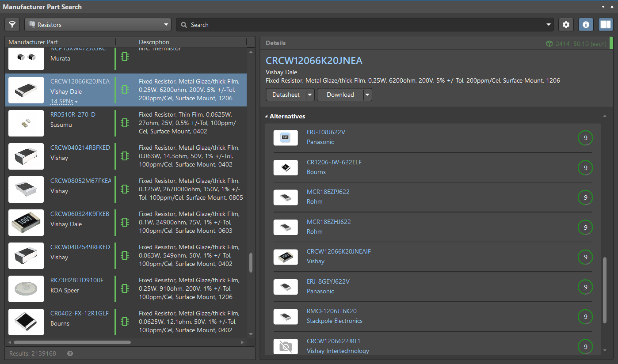
Task: Click the component icon for RR0510R-270-D row
Action: pyautogui.click(x=125, y=123)
